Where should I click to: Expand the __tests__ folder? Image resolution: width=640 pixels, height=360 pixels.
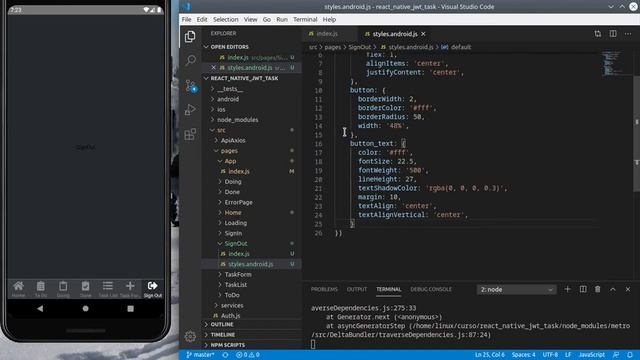click(230, 89)
